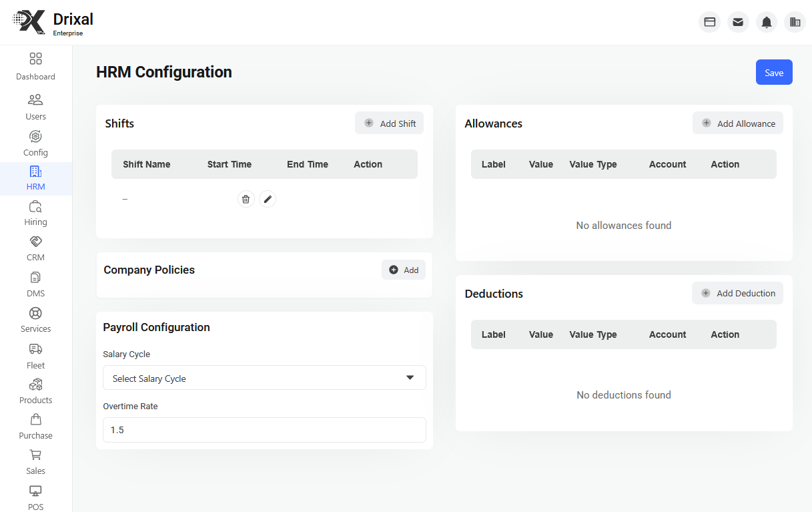Open the notifications bell in the header

[x=766, y=21]
